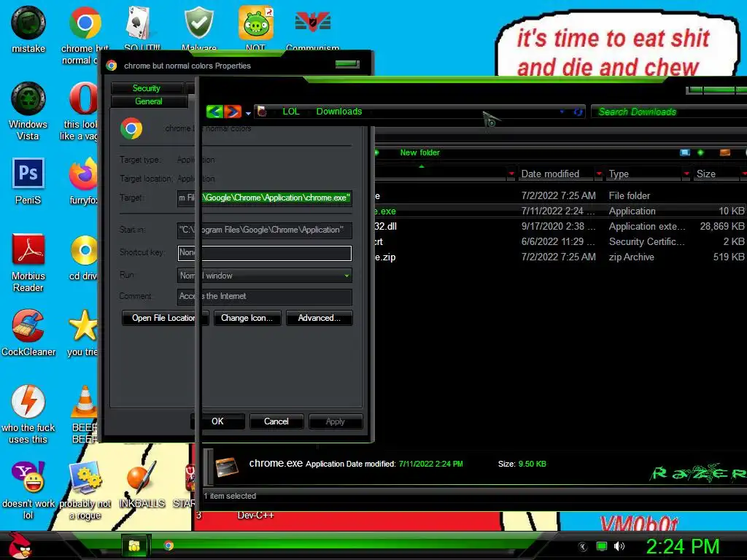The image size is (747, 560).
Task: Click the Downloads breadcrumb segment
Action: (339, 112)
